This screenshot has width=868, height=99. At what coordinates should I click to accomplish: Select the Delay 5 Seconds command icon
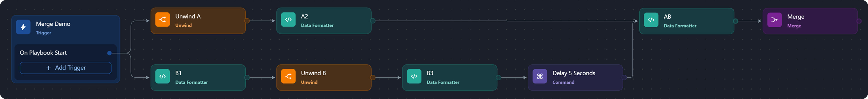tap(540, 77)
